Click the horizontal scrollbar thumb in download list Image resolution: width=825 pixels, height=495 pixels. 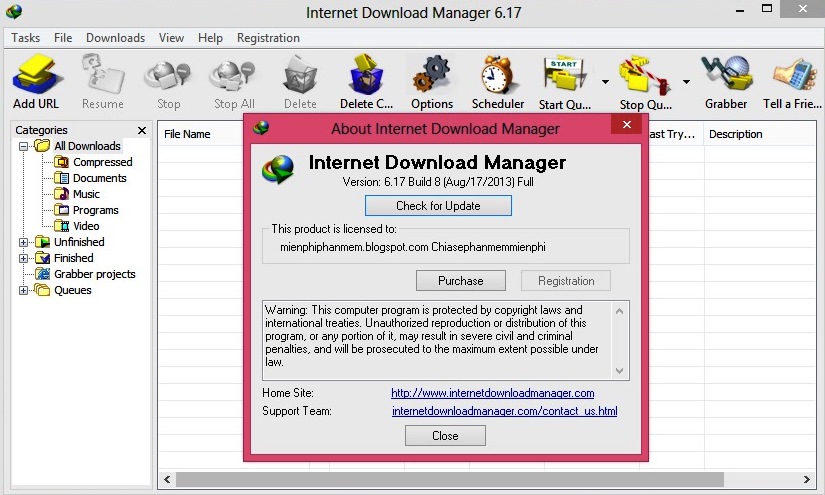click(x=450, y=479)
